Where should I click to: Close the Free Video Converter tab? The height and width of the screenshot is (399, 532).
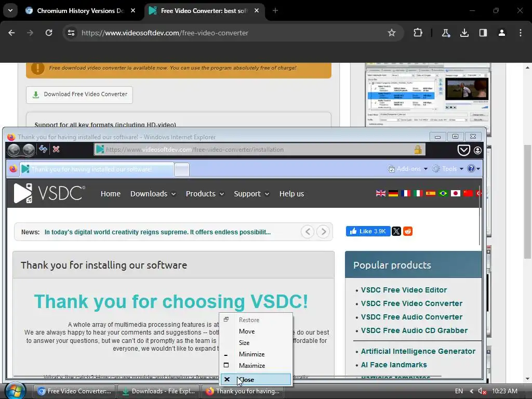[x=257, y=10]
